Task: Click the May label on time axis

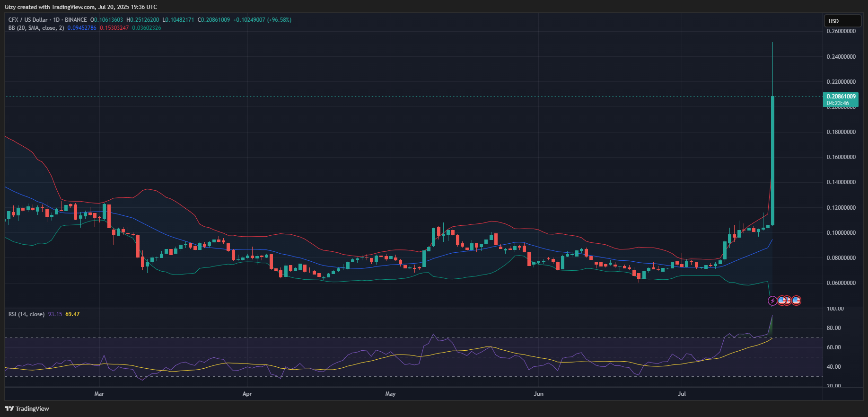Action: pos(390,394)
